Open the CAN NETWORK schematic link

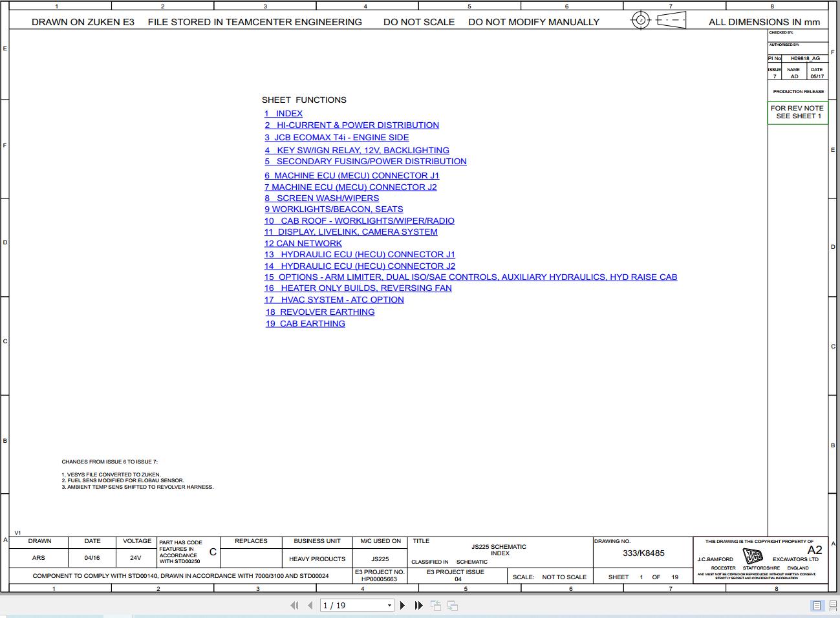click(x=303, y=243)
